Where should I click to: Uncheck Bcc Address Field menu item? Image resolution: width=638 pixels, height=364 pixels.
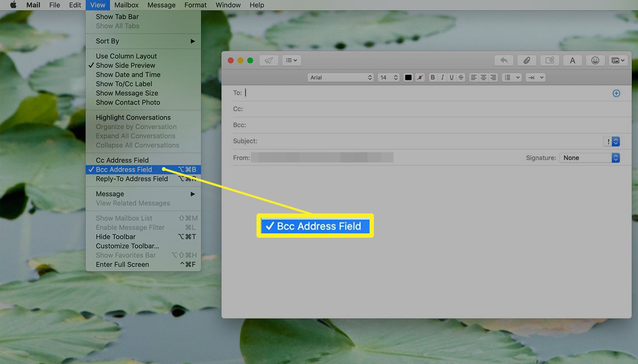[x=143, y=170]
